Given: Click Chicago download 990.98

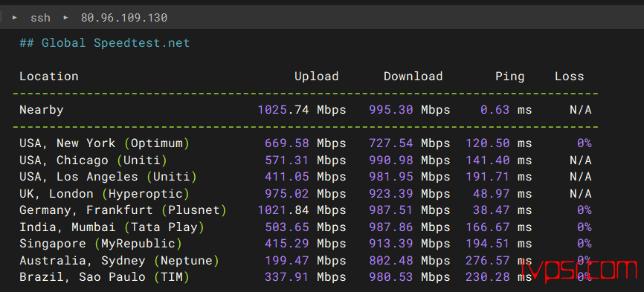Looking at the screenshot, I should pos(391,160).
